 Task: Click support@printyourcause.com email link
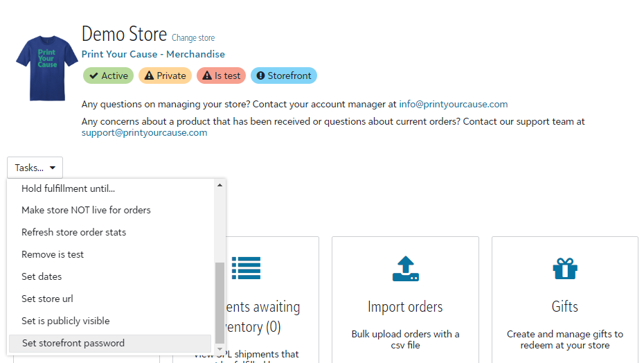144,133
